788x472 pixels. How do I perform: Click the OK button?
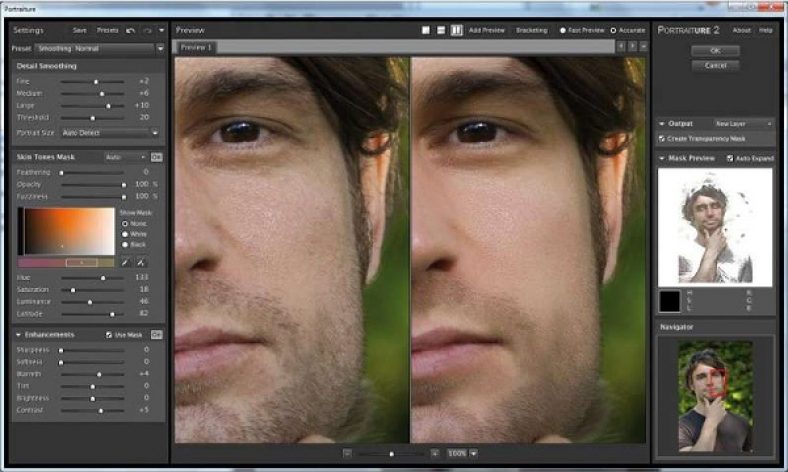pos(715,51)
